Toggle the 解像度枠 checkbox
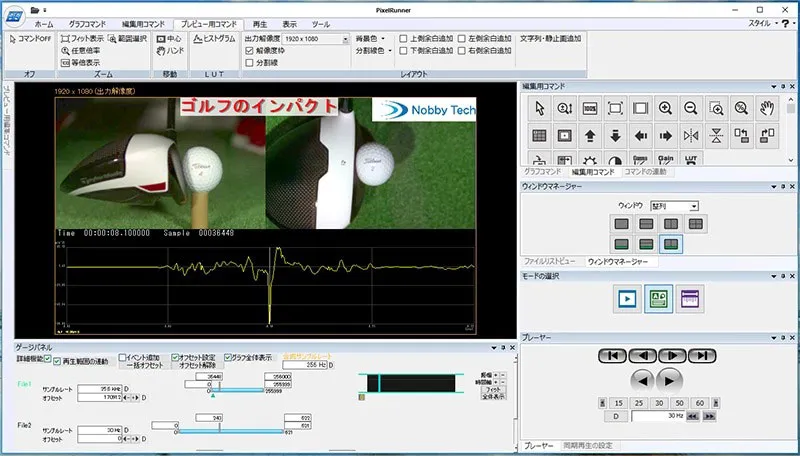The width and height of the screenshot is (800, 456). [x=250, y=49]
